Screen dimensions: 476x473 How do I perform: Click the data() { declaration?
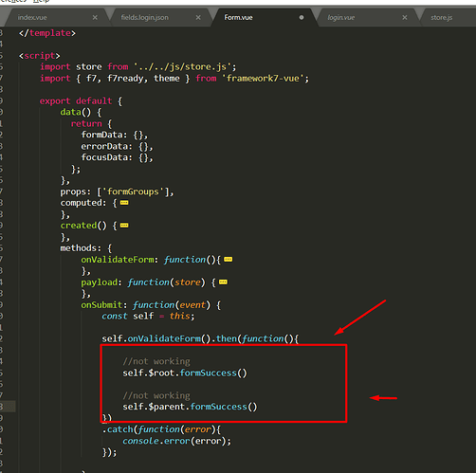pos(81,112)
